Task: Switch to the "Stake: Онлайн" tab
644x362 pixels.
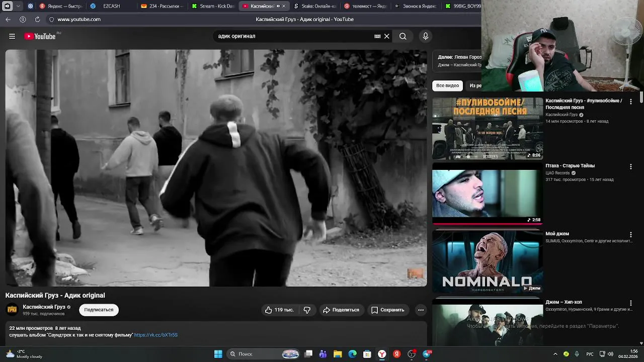Action: pos(314,6)
